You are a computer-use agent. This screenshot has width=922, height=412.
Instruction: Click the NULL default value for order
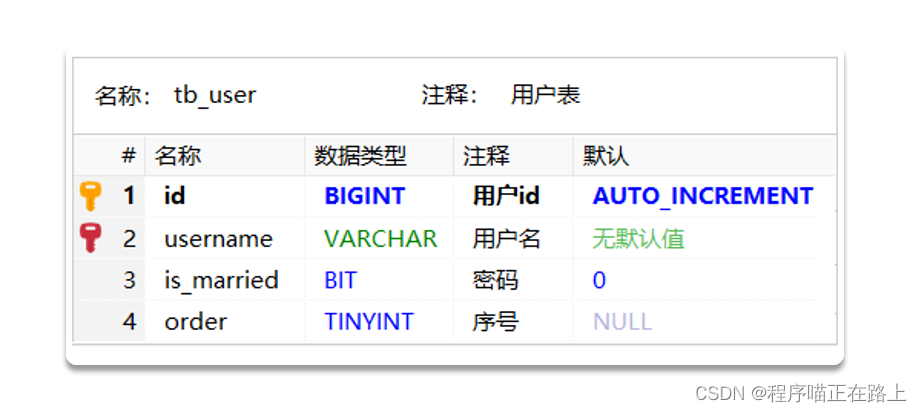622,322
